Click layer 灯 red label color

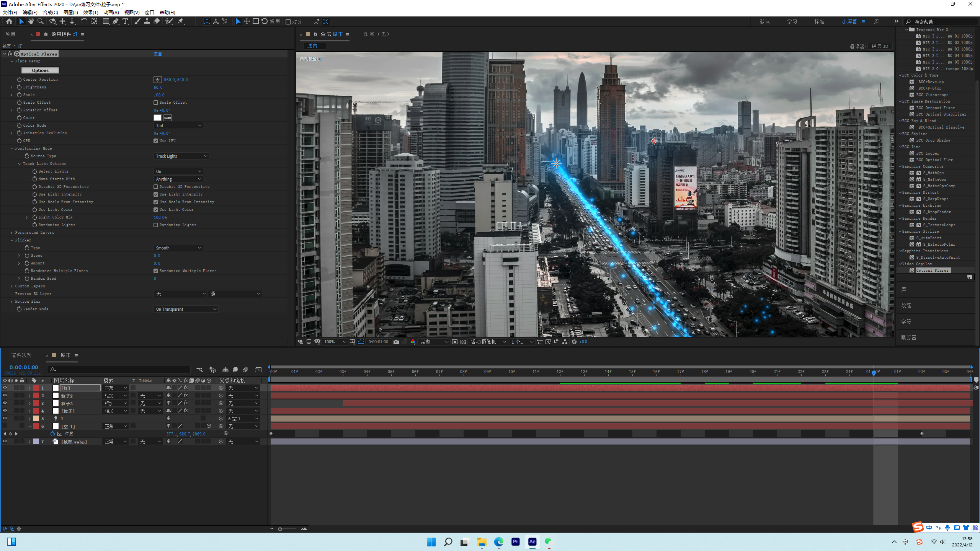36,388
